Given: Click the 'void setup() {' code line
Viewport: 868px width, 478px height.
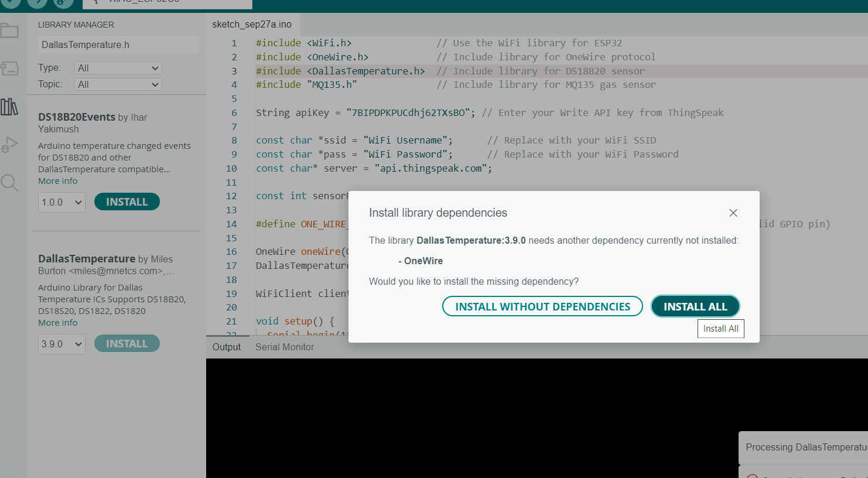Looking at the screenshot, I should point(295,321).
